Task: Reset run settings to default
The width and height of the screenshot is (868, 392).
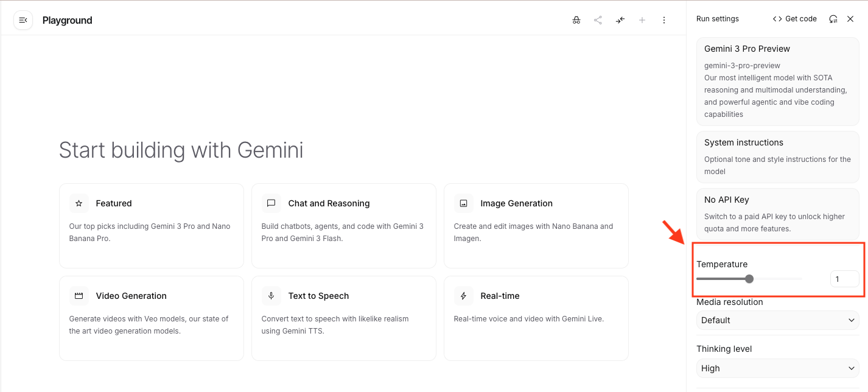Action: coord(833,19)
